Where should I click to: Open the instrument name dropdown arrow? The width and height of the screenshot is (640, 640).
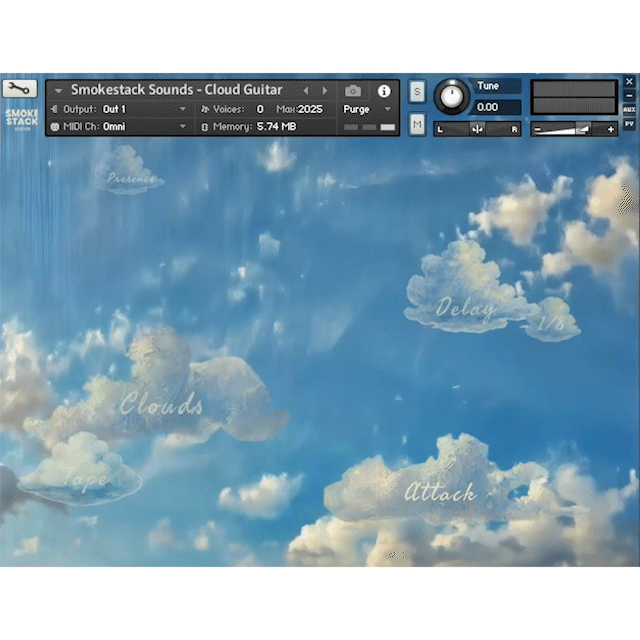[58, 90]
